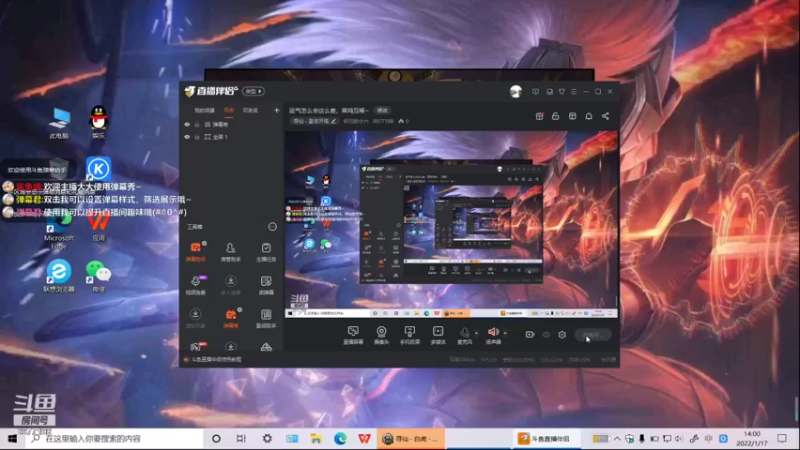The width and height of the screenshot is (800, 450).
Task: Open the notification bell icon
Action: [x=589, y=116]
